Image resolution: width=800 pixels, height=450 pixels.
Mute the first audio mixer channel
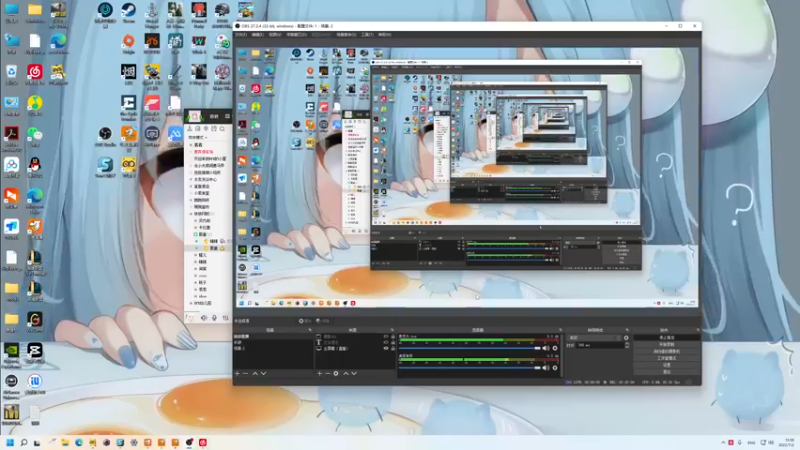pos(546,348)
